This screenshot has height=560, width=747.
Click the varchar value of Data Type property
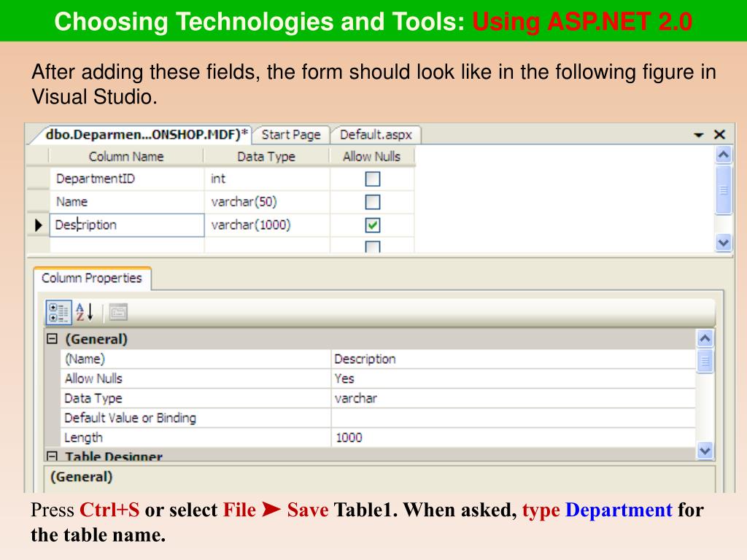tap(513, 398)
